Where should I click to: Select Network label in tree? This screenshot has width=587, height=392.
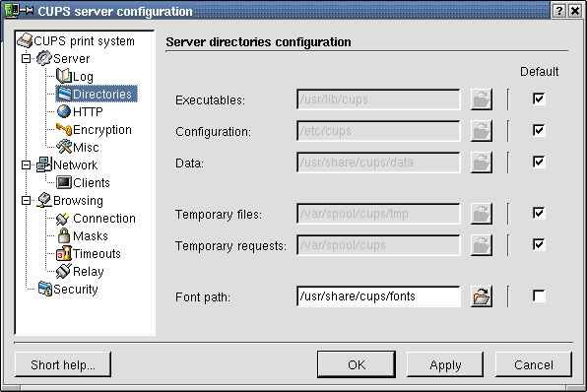click(75, 164)
